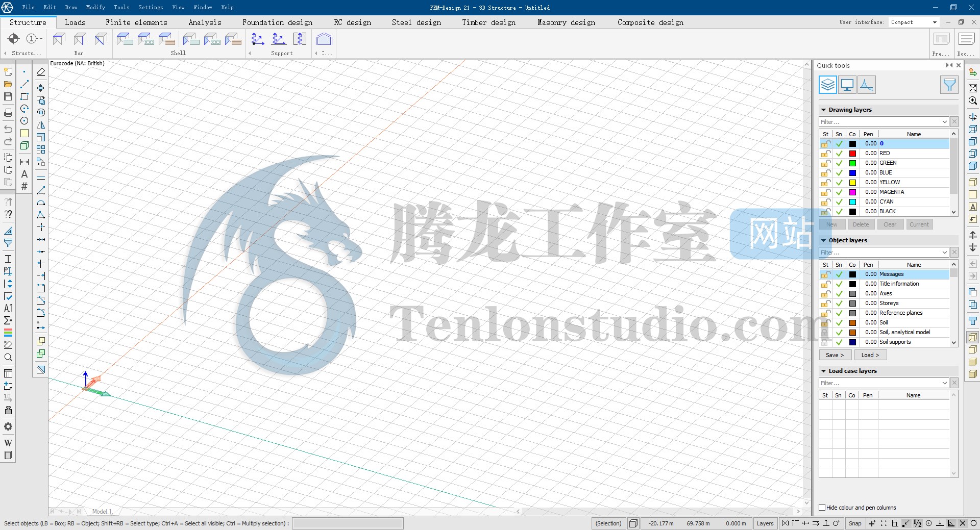Open the Filter funnel in Quick tools
The height and width of the screenshot is (530, 980).
coord(949,85)
